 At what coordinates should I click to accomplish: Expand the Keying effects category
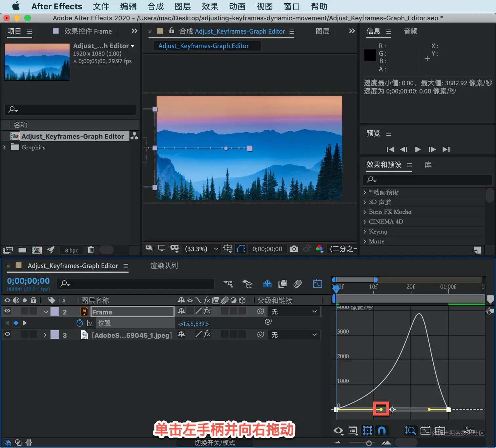click(364, 232)
